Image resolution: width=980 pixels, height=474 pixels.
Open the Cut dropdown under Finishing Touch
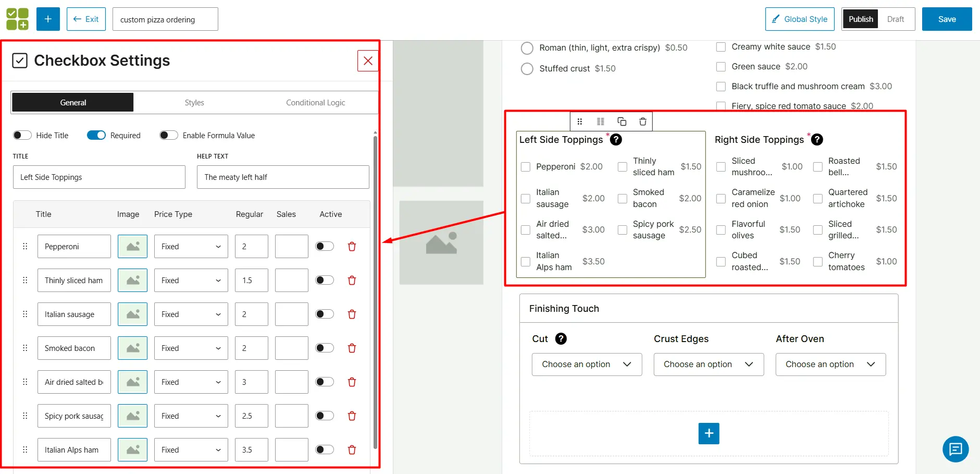(x=586, y=364)
